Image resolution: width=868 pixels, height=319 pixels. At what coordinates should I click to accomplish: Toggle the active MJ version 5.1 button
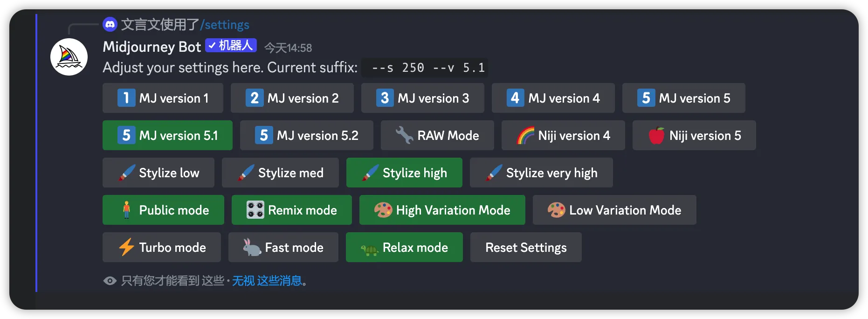[x=167, y=135]
